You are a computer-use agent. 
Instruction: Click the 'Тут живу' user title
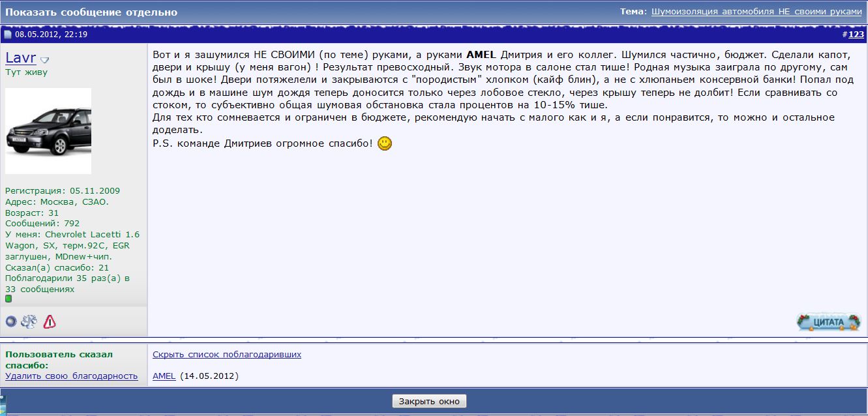26,72
